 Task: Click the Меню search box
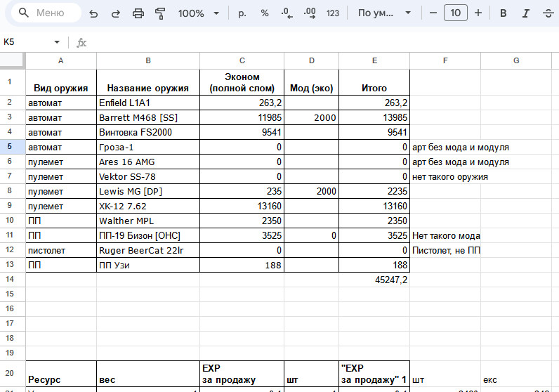click(x=46, y=13)
